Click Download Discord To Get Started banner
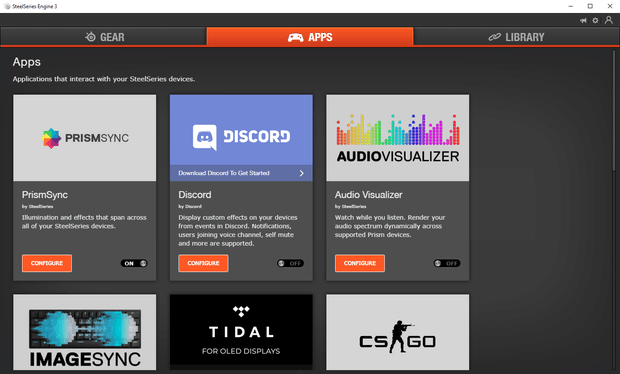 point(241,173)
